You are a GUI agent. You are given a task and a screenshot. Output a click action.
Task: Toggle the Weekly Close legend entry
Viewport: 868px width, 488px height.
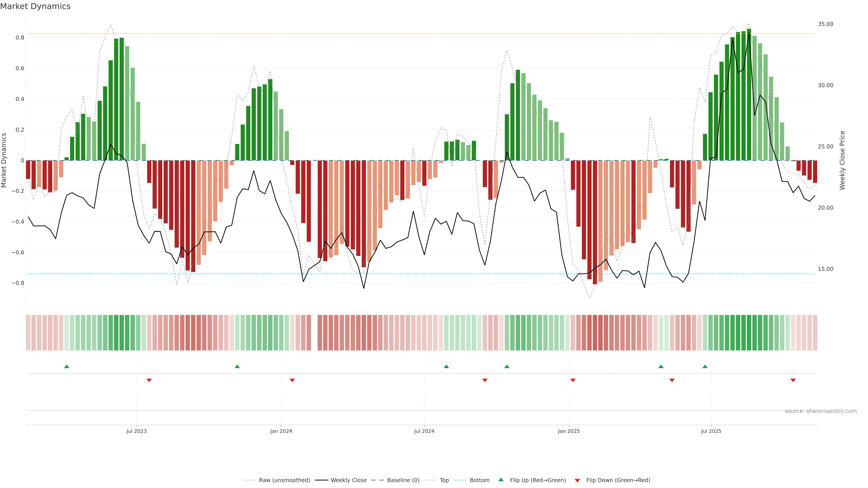click(348, 480)
